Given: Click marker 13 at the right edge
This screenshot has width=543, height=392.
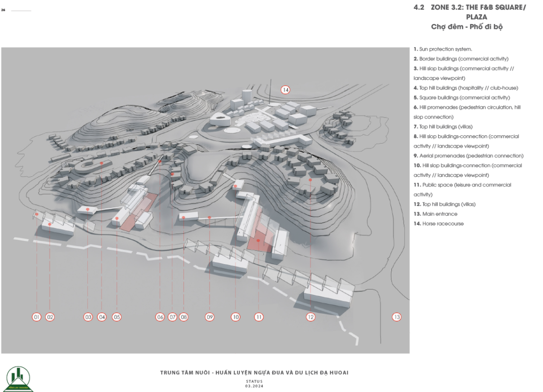Looking at the screenshot, I should (x=396, y=317).
